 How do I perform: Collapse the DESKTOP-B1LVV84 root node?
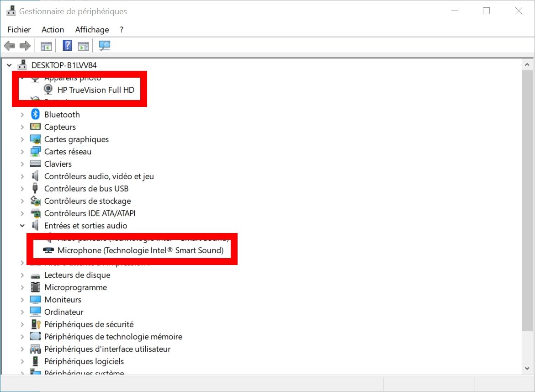[x=9, y=65]
